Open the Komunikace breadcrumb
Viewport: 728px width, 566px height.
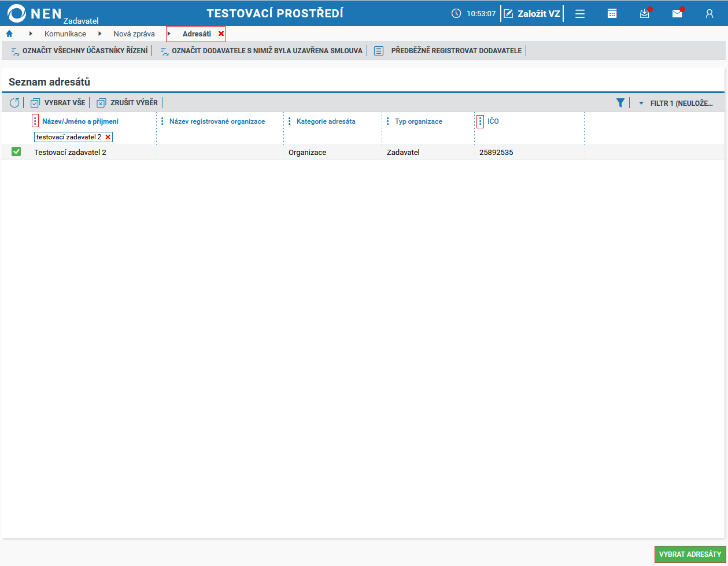65,34
